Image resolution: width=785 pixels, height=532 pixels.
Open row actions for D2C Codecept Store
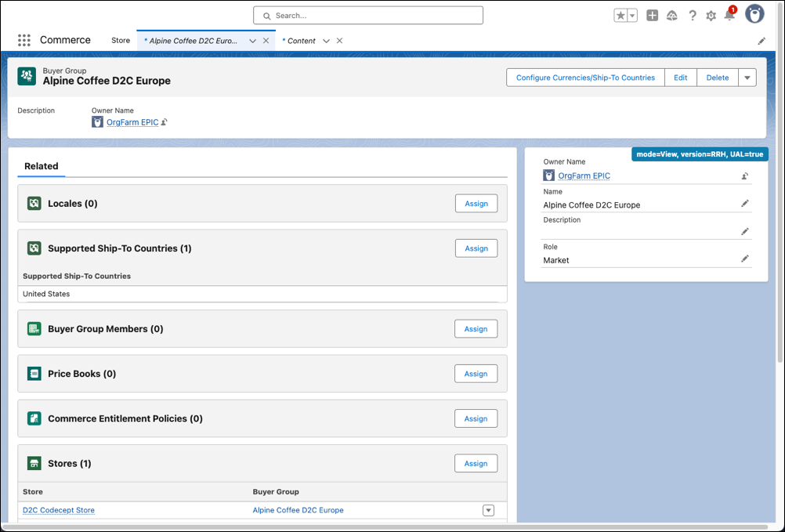(488, 510)
